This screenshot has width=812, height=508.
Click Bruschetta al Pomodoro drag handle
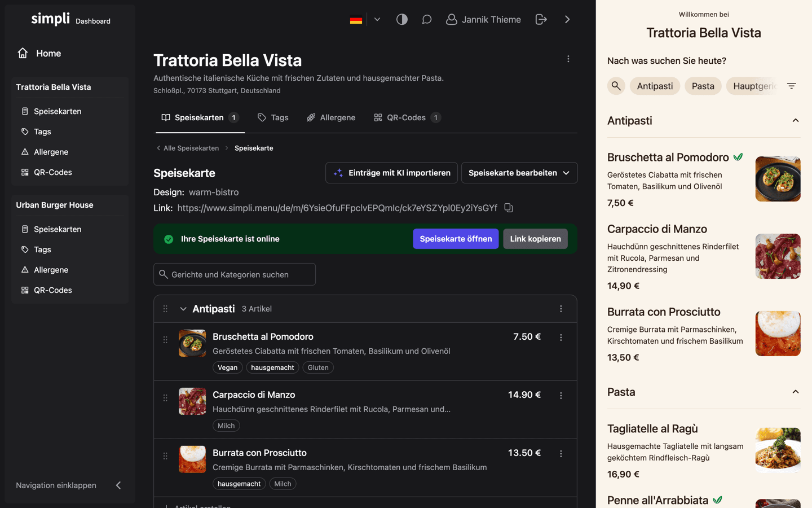coord(165,340)
